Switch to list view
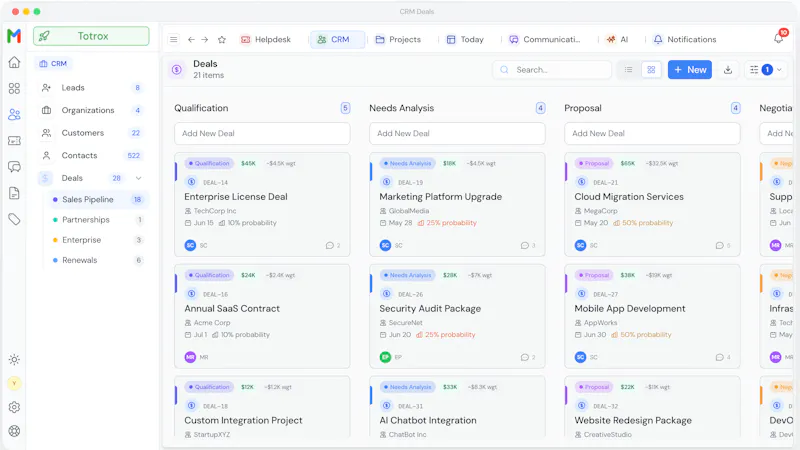Viewport: 800px width, 450px height. [x=629, y=70]
